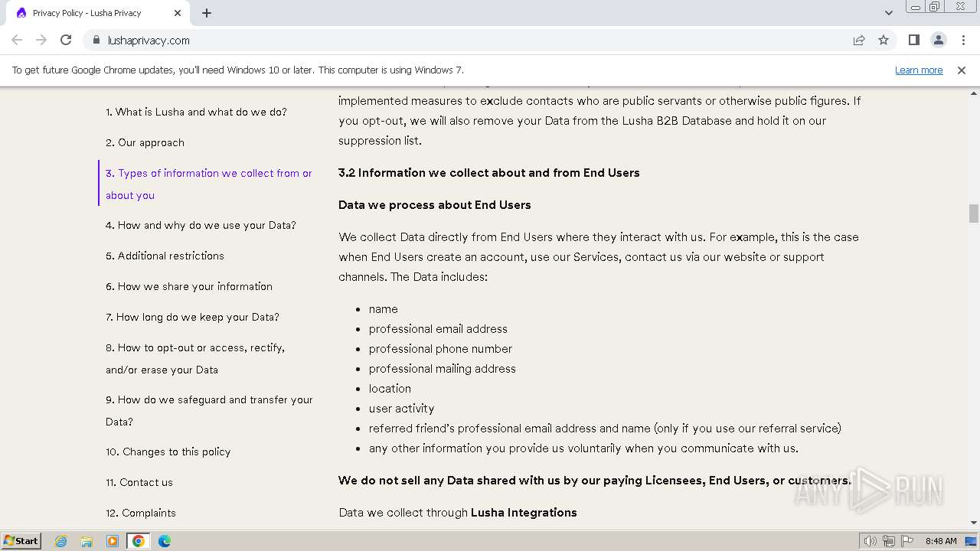Click 'Data we process about End Users' subheading

pyautogui.click(x=434, y=204)
